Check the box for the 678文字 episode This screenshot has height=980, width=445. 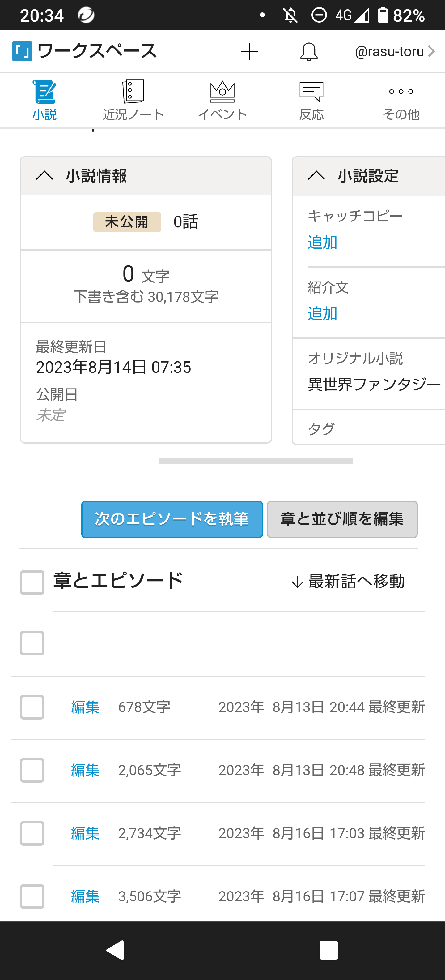click(32, 707)
